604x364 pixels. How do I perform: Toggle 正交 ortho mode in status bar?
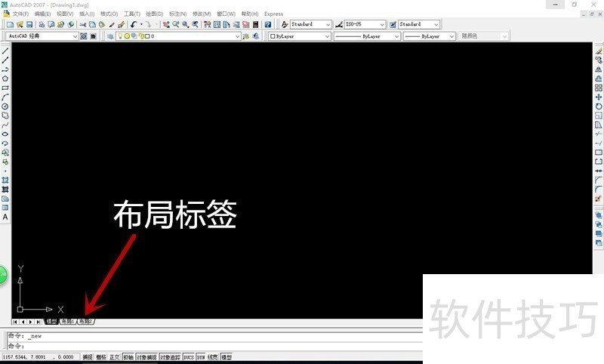pyautogui.click(x=115, y=357)
